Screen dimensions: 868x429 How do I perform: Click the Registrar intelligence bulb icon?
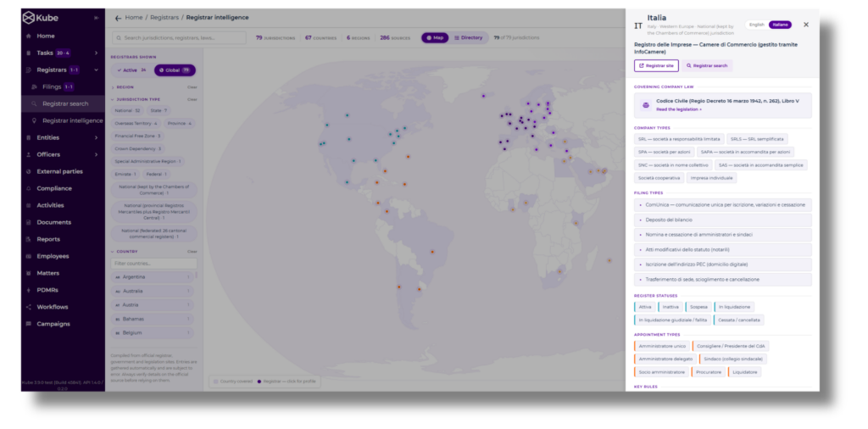(34, 120)
